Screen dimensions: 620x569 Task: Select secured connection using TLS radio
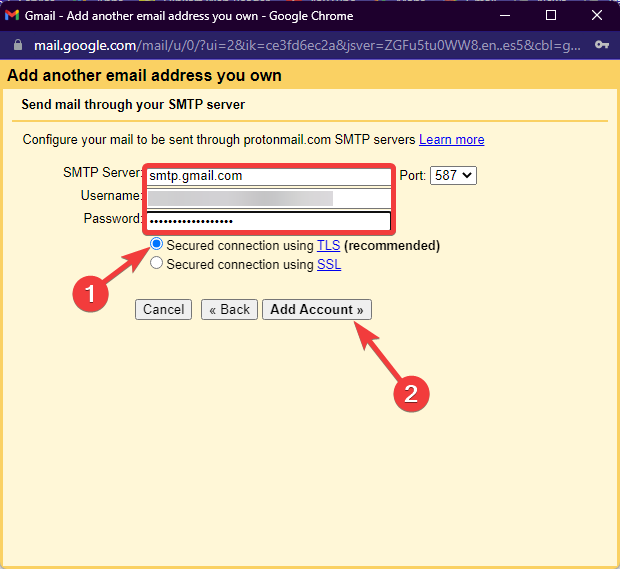click(x=156, y=244)
